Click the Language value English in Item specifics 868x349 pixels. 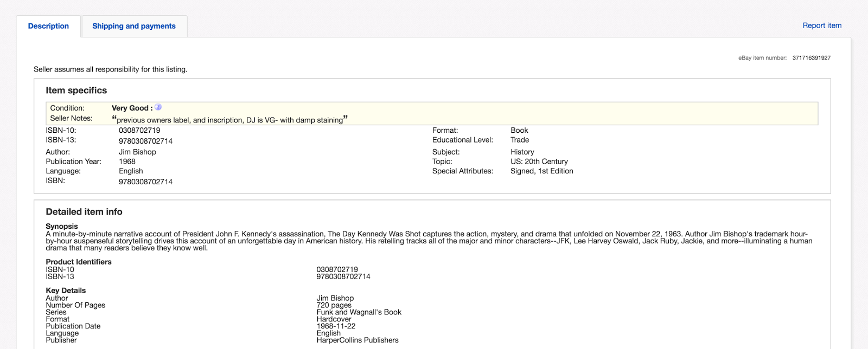(131, 171)
